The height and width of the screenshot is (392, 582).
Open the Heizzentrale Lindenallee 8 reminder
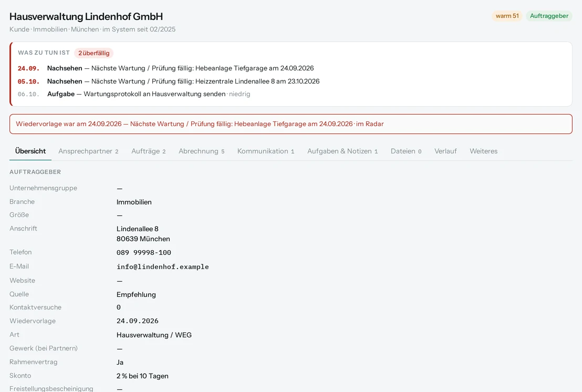point(169,81)
